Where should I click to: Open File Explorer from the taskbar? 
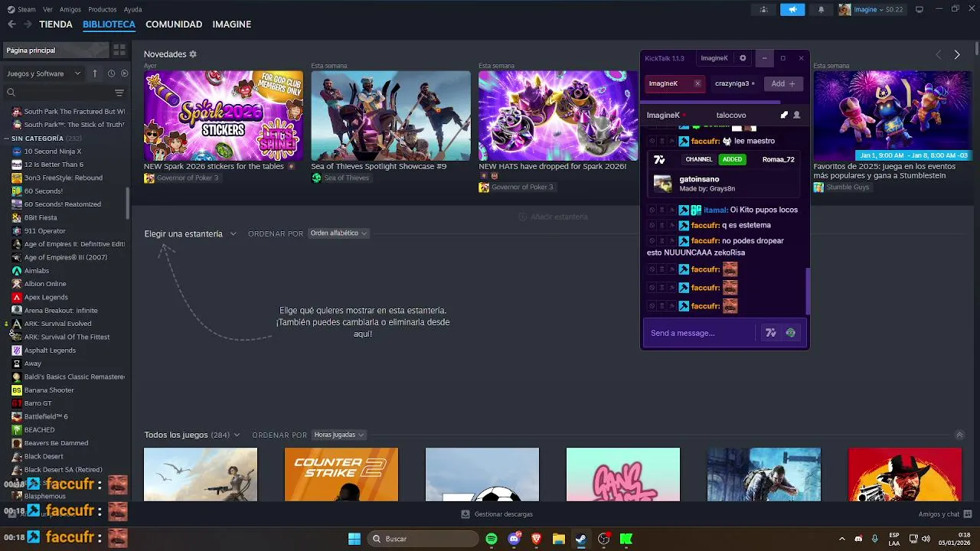pyautogui.click(x=559, y=539)
